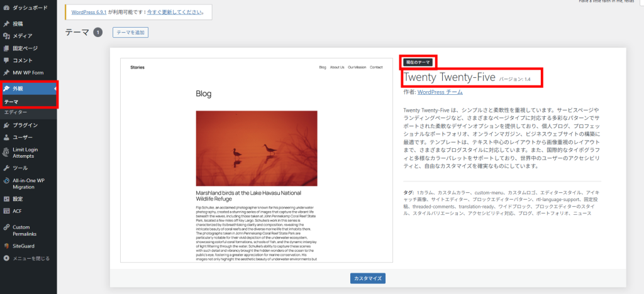
Task: Click the Twenty Twenty-Five theme title
Action: 449,77
